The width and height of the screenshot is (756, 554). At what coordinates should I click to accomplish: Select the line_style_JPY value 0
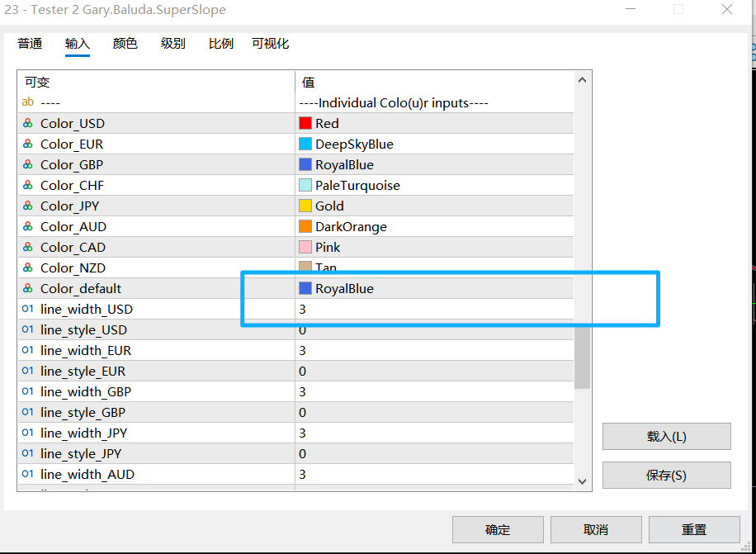302,454
